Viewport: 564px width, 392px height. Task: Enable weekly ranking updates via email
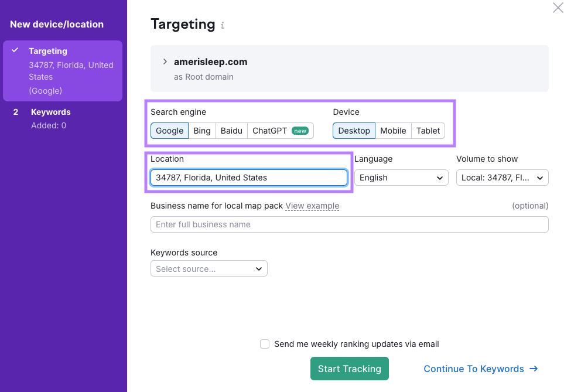(264, 344)
